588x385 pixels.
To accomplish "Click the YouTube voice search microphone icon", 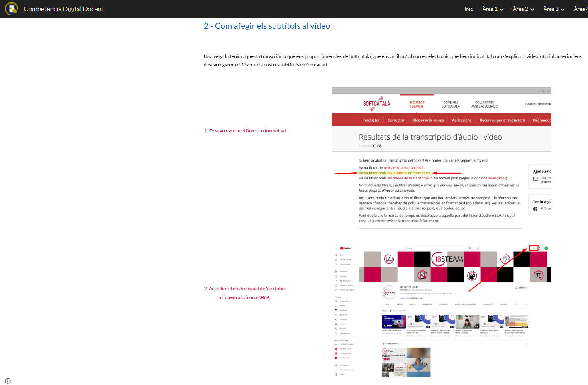I will pyautogui.click(x=478, y=248).
